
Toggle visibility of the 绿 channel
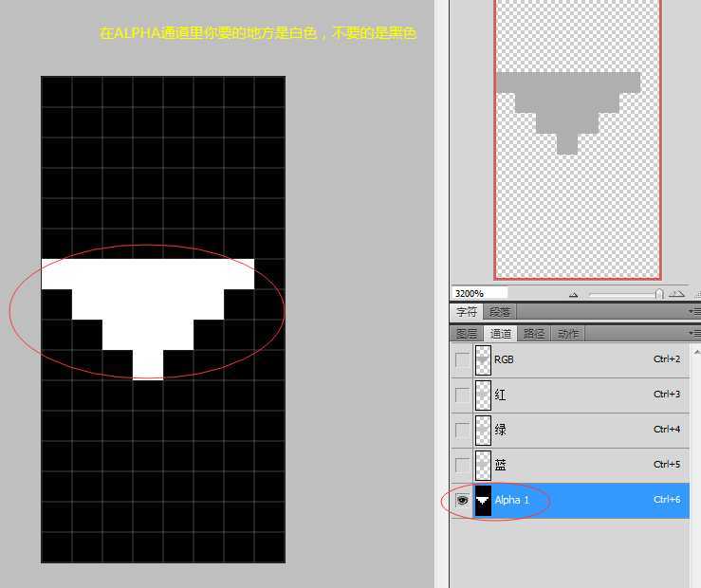[462, 430]
